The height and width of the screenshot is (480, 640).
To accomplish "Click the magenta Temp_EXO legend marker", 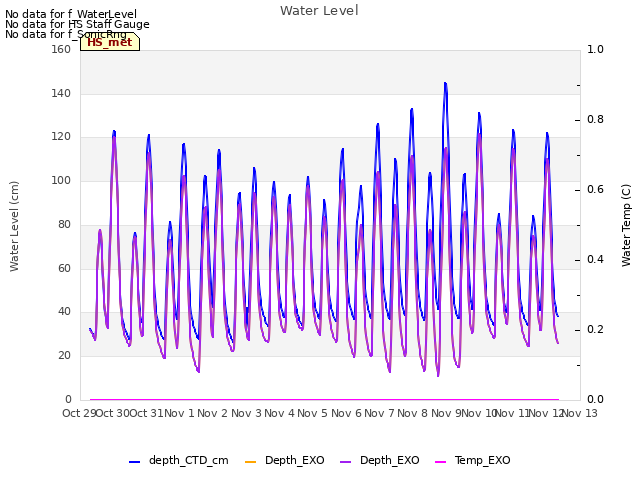I will 440,462.
